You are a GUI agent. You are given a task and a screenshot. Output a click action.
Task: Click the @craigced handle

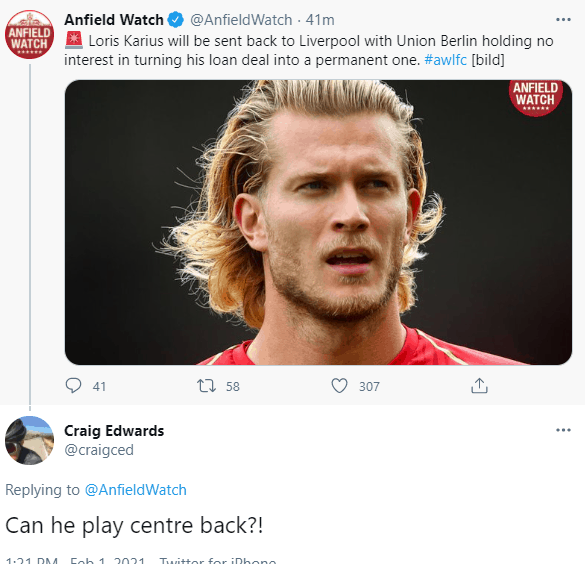click(x=99, y=450)
